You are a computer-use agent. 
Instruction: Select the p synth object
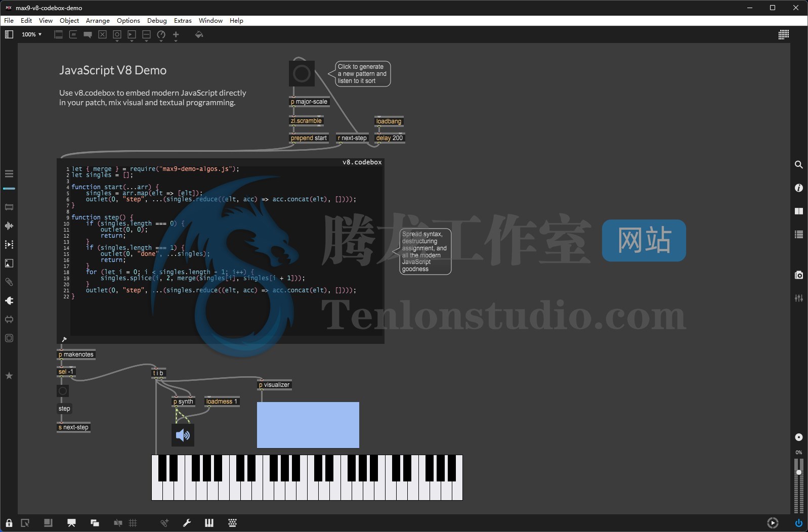pos(183,402)
